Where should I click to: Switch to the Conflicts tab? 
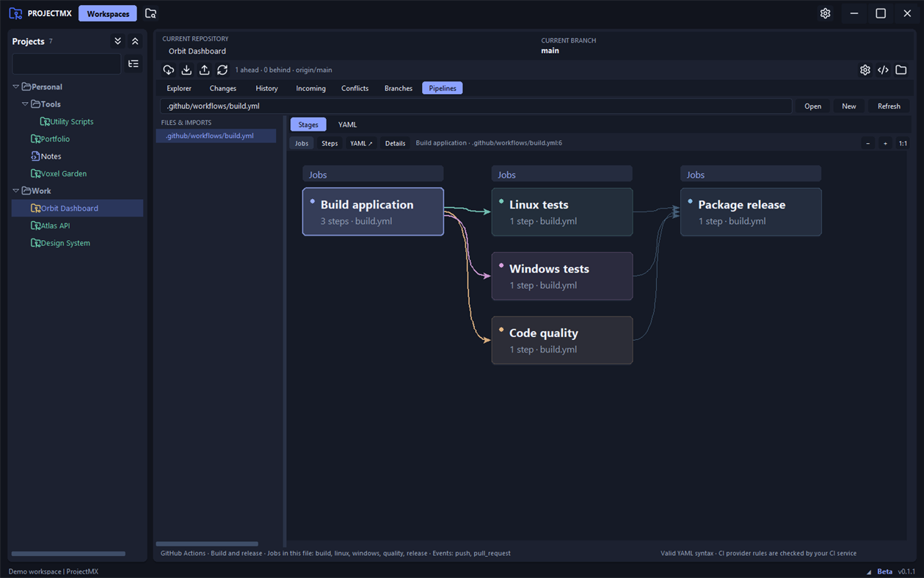[354, 88]
